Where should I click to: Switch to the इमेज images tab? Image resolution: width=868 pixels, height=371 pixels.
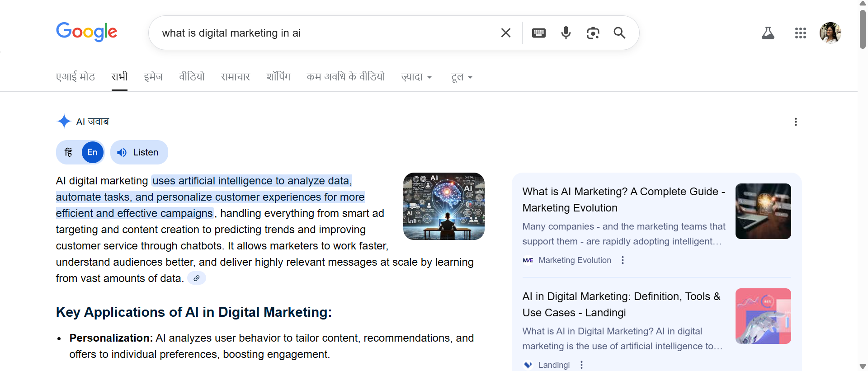point(153,77)
